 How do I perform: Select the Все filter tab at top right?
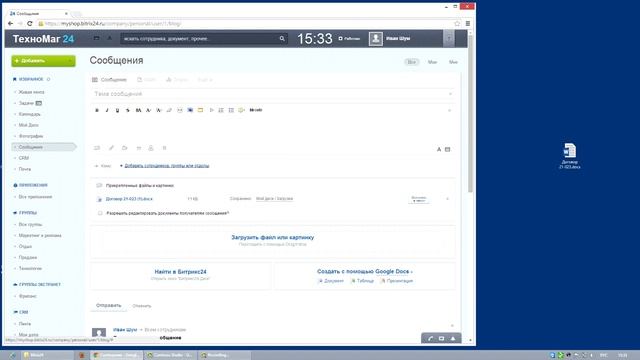point(411,62)
